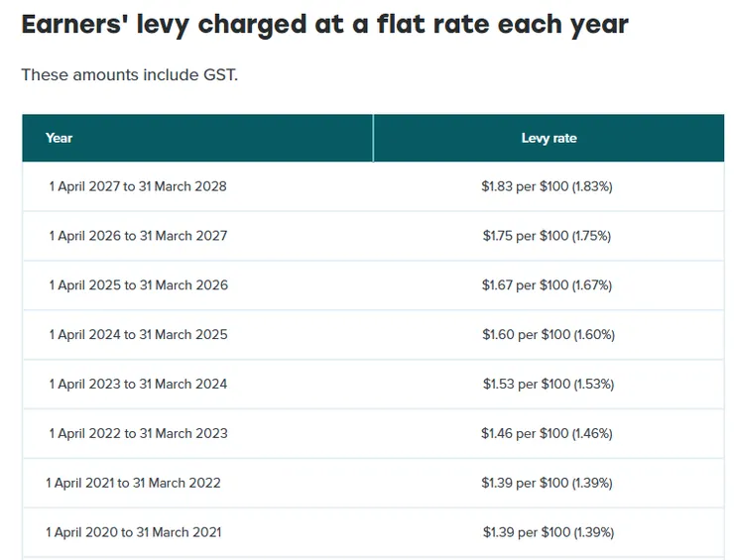Click the "These amounts include GST" text
Screen dimensions: 734x560
(x=129, y=75)
